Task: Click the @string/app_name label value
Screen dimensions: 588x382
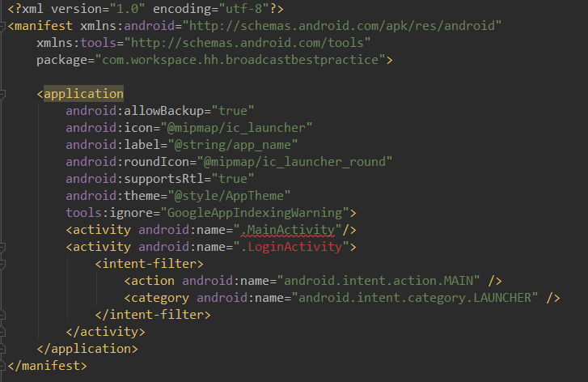Action: point(233,145)
